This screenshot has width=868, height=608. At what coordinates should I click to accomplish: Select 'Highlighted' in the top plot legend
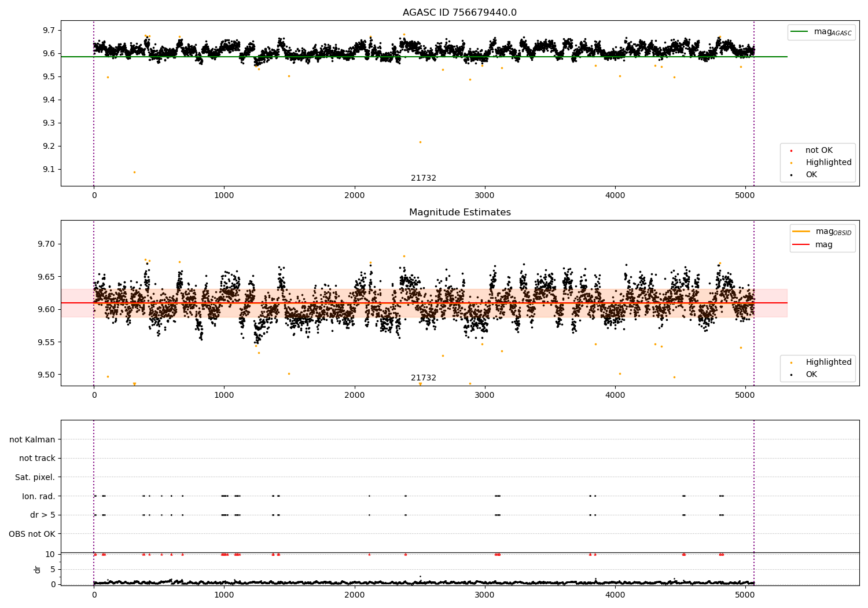click(828, 163)
